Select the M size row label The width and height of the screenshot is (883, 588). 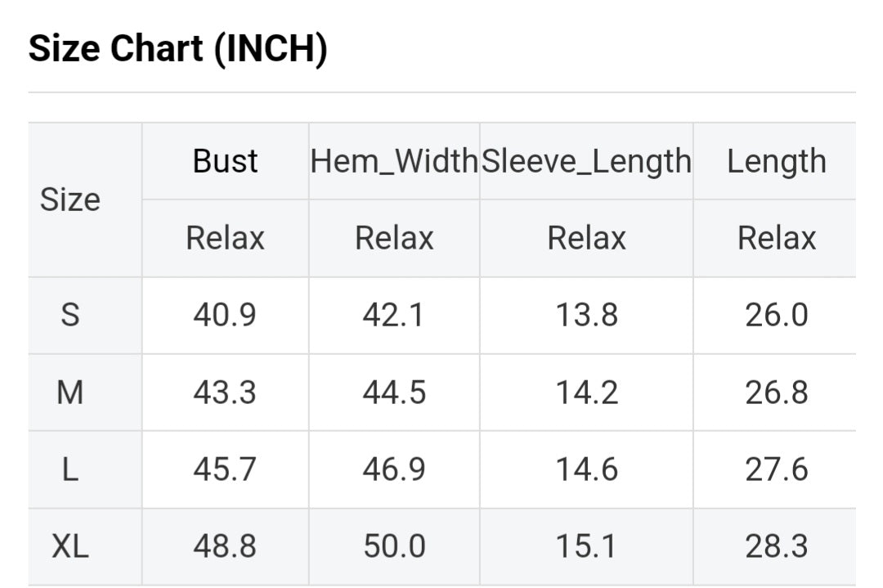point(70,393)
